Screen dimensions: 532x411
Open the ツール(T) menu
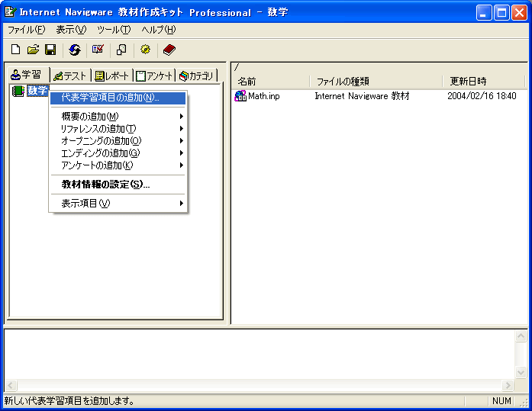tap(113, 30)
